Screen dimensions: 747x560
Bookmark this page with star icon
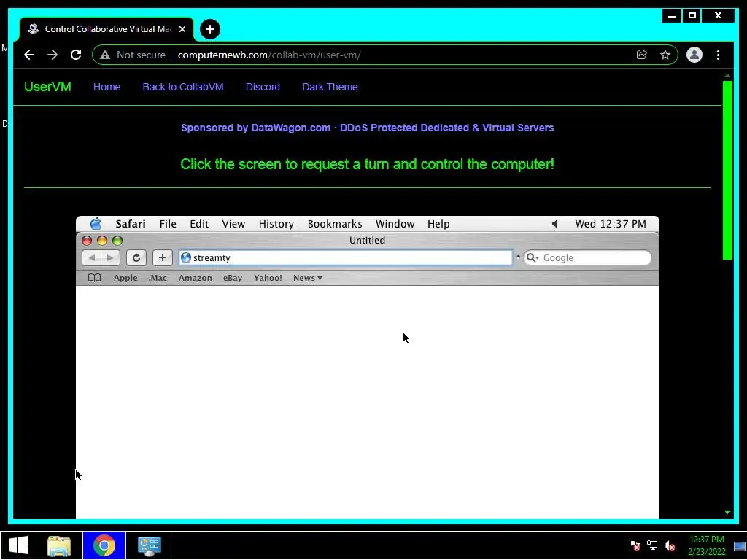[x=665, y=55]
